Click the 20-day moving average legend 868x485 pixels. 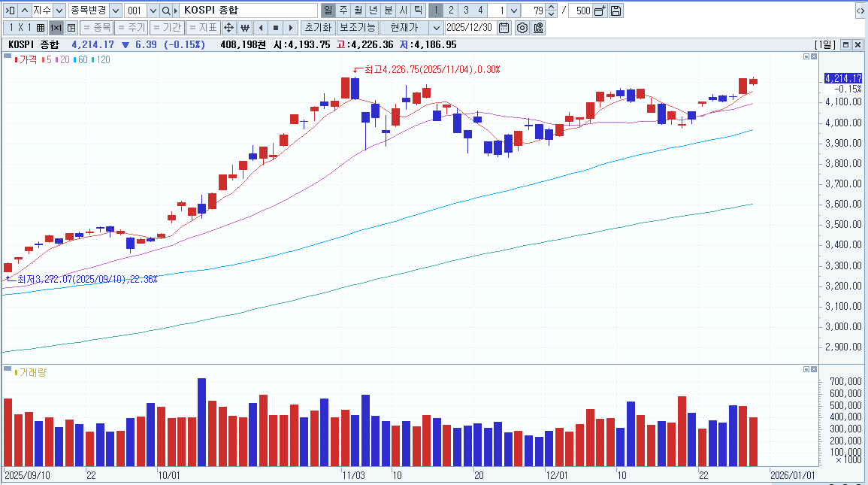point(63,60)
